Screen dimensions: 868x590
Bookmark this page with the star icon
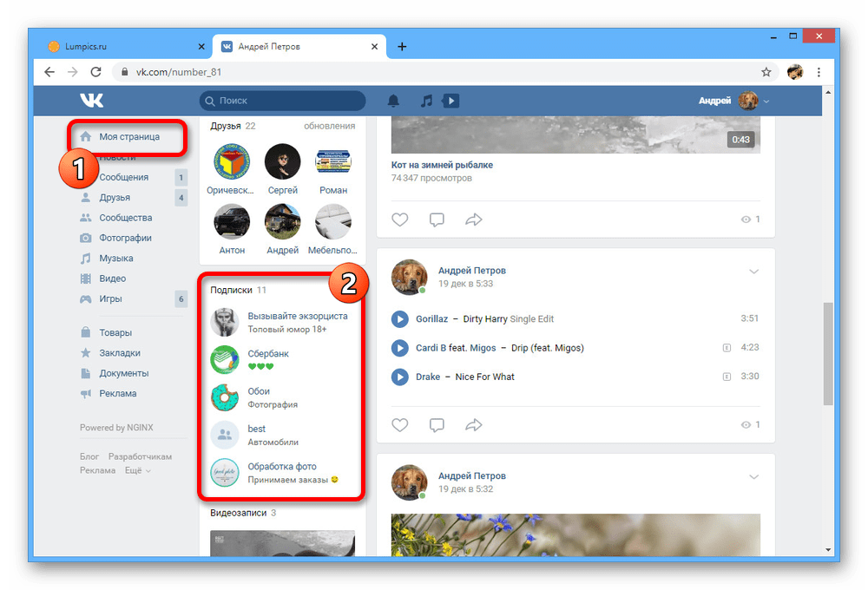(766, 72)
